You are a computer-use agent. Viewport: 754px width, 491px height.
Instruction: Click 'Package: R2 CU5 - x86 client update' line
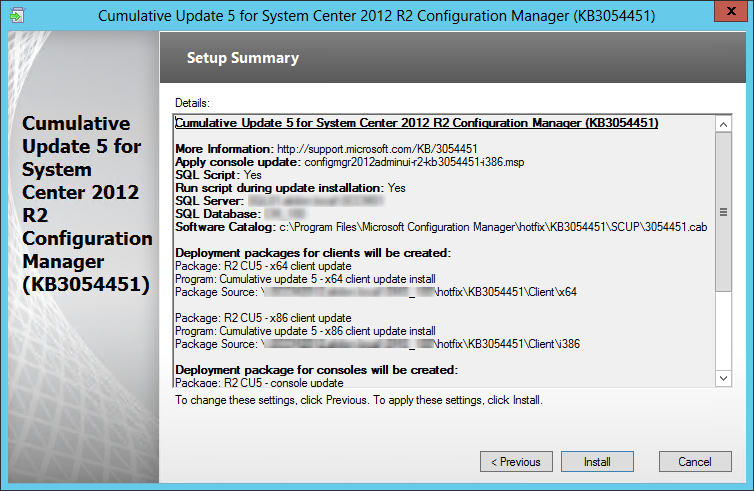(263, 318)
